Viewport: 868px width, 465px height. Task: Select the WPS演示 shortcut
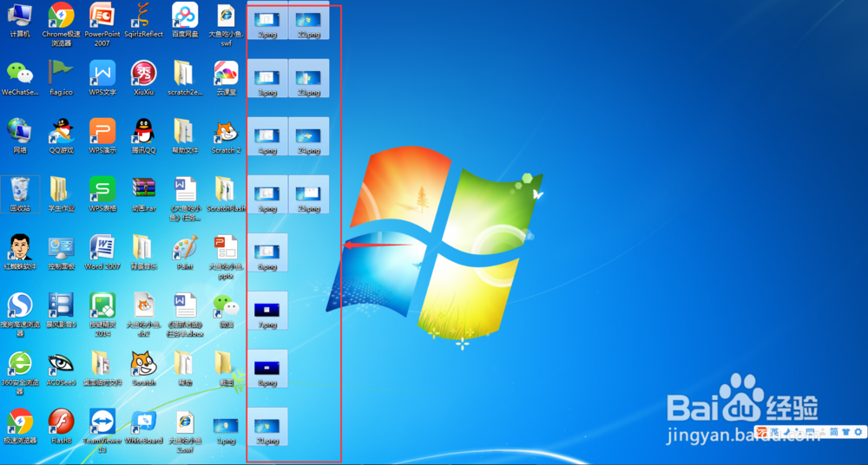(x=102, y=136)
